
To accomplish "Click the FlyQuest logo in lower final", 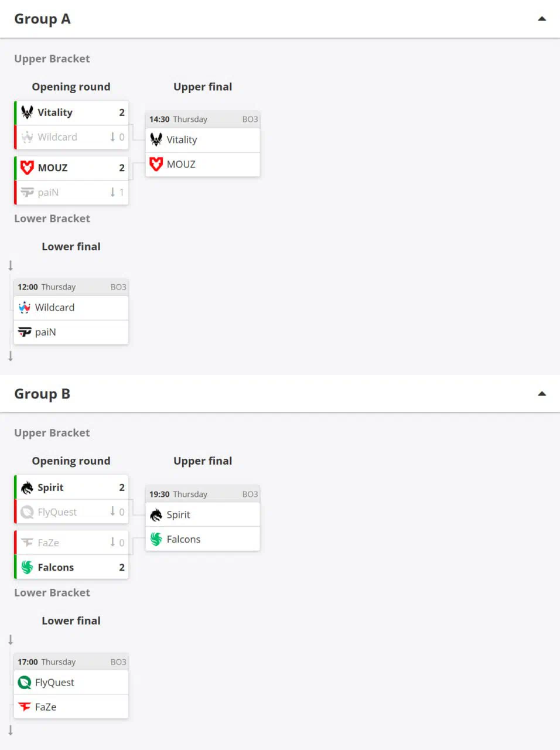I will click(x=25, y=683).
